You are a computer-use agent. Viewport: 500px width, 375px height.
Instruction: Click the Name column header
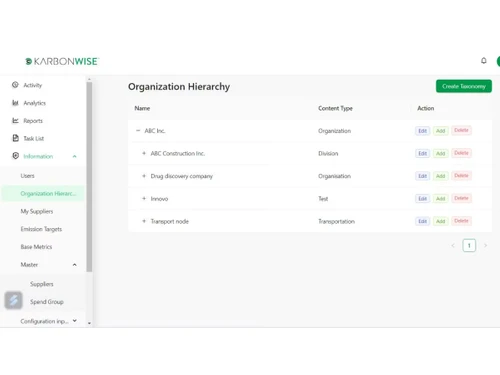(x=142, y=108)
